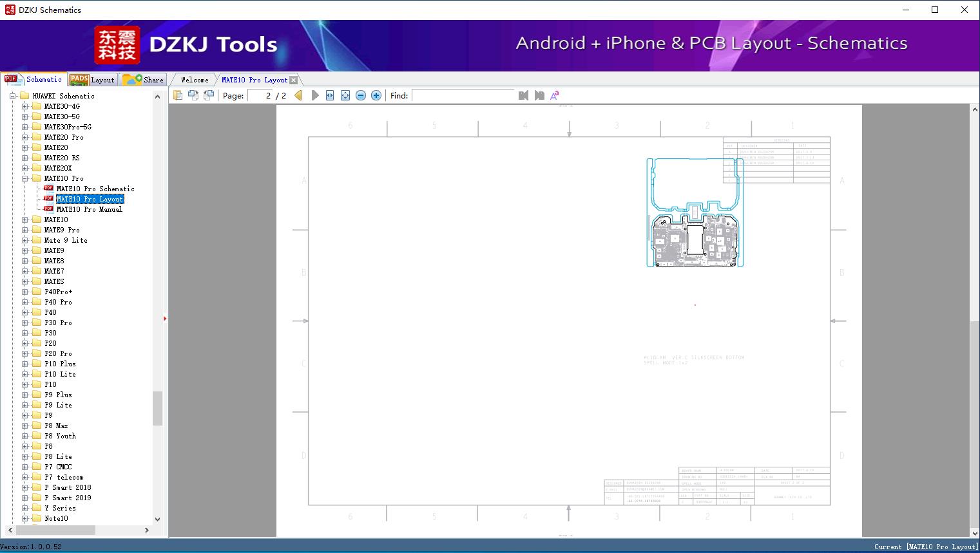Zoom out with the minus icon
The width and height of the screenshot is (980, 553).
click(361, 95)
